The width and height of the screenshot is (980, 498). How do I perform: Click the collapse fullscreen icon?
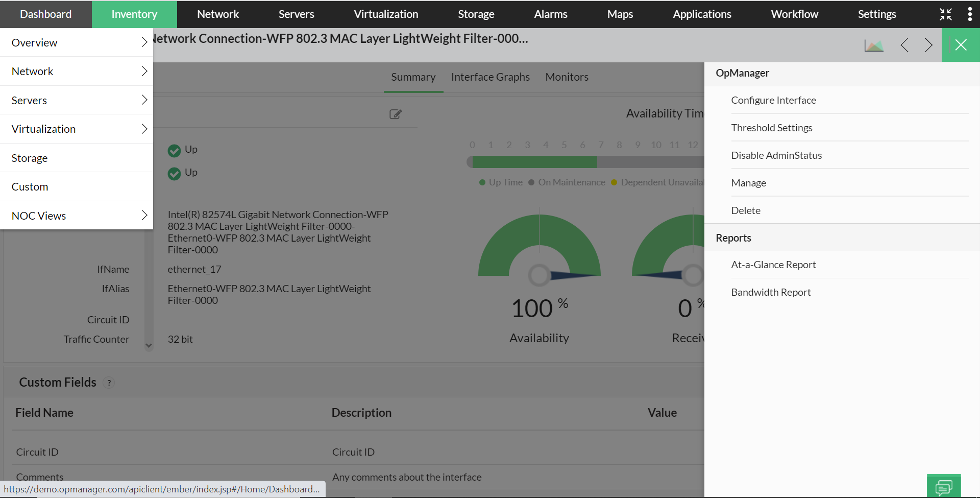(946, 14)
